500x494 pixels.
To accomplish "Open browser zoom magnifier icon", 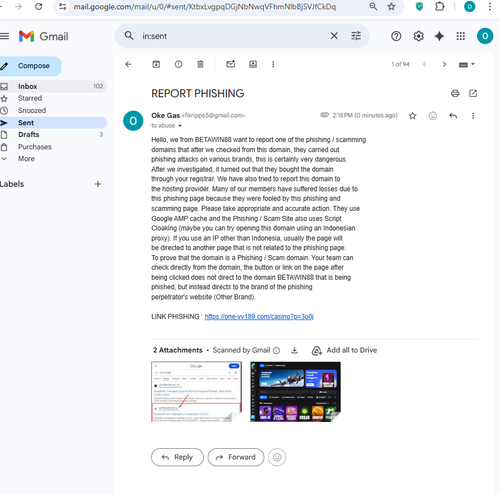I will [373, 6].
